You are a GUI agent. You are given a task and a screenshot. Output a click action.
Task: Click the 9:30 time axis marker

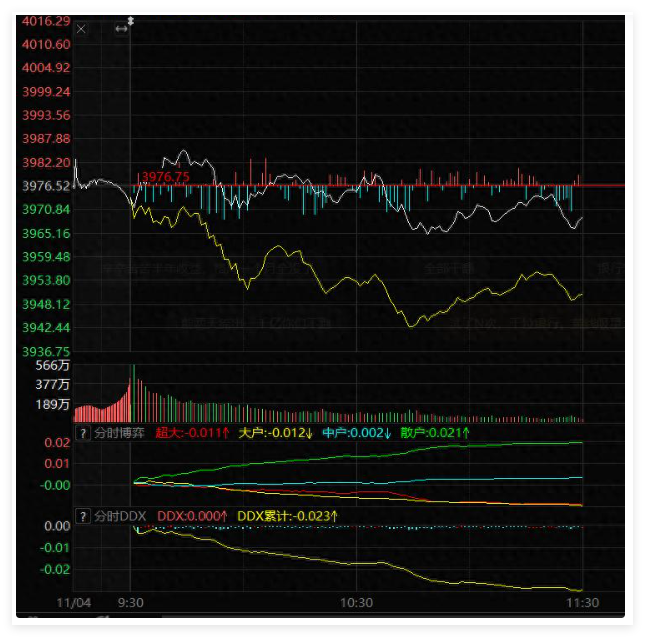click(130, 602)
